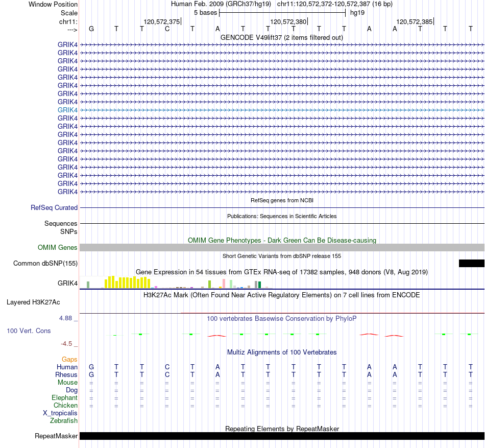Select the Mouse alignment row label
485x448 pixels.
67,382
